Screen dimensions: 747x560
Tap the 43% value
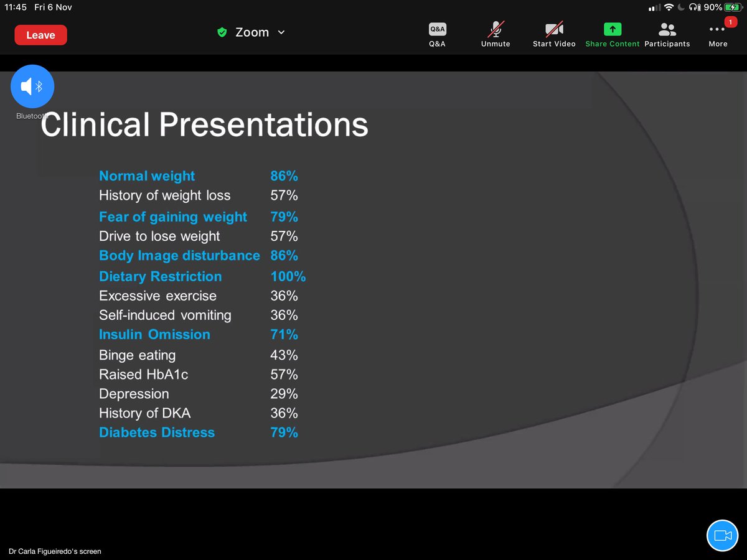pyautogui.click(x=284, y=355)
